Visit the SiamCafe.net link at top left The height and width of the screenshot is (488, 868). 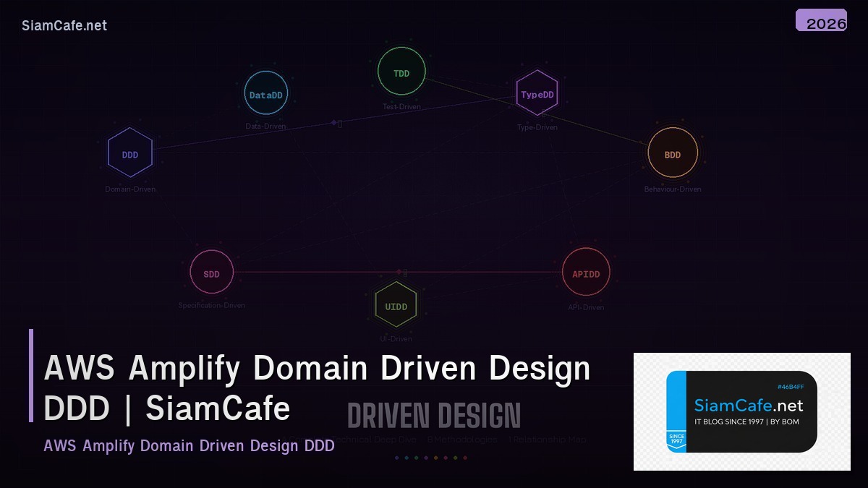coord(64,25)
